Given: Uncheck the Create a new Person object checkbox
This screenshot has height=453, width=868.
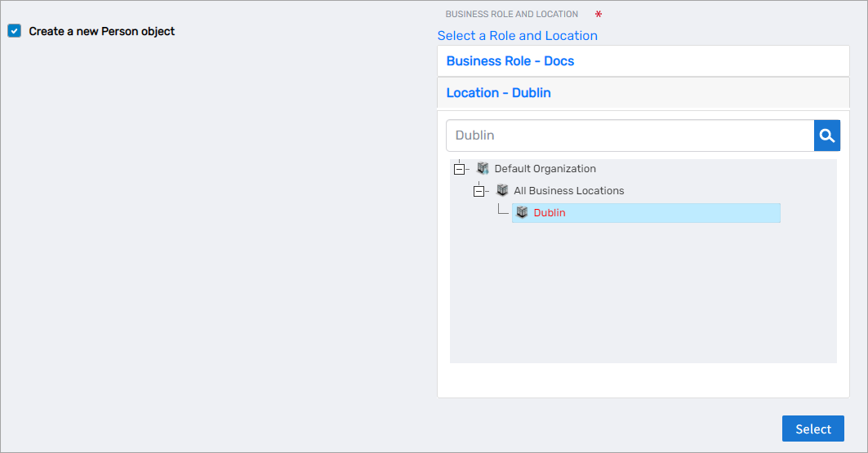Looking at the screenshot, I should click(x=14, y=31).
